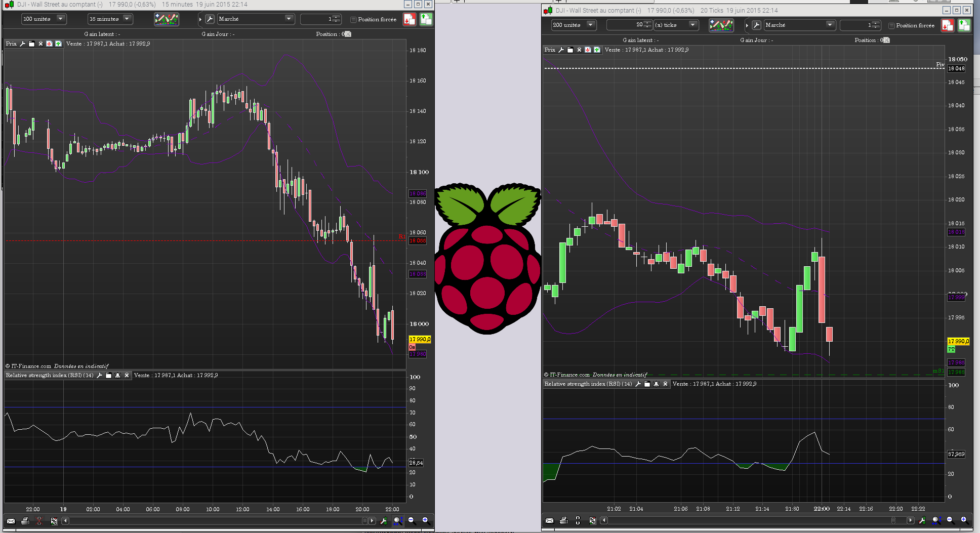The height and width of the screenshot is (533, 980).
Task: Close position X icon in left chart
Action: 348,34
